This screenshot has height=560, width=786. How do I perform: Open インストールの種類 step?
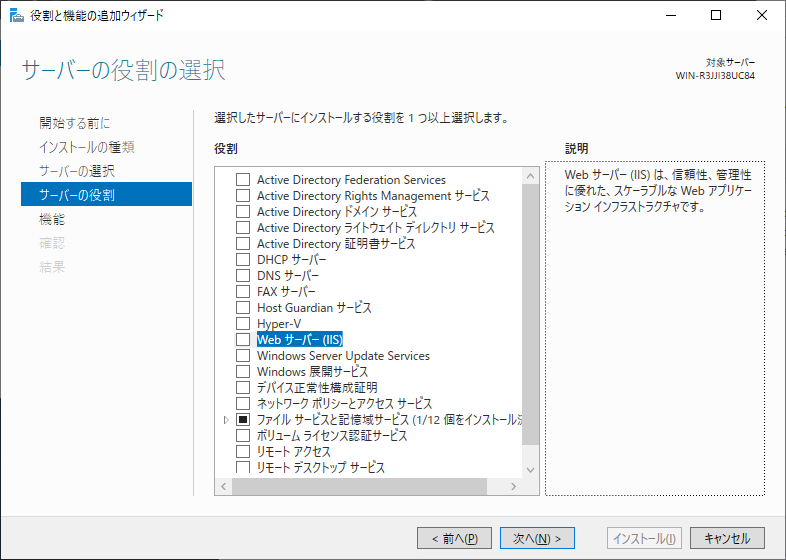87,147
